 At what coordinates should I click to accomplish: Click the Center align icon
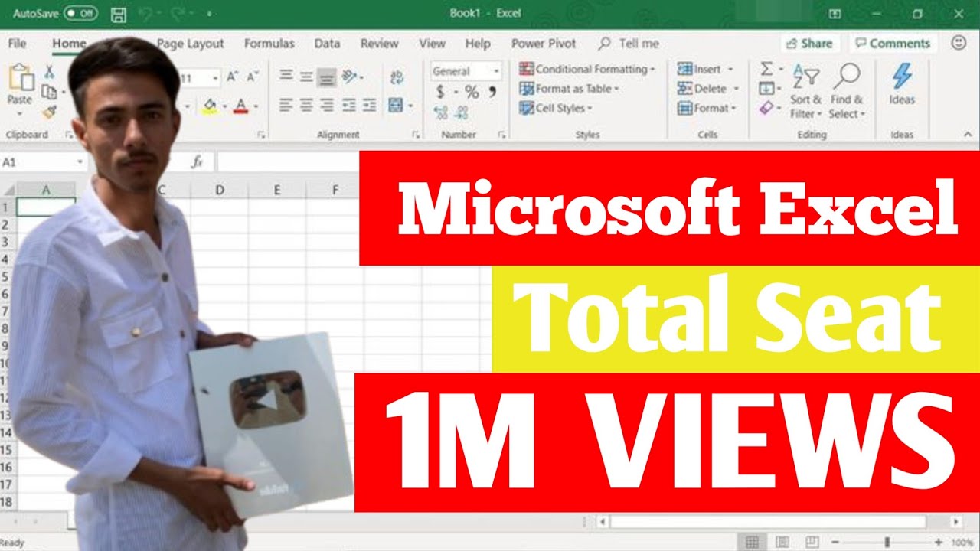click(306, 106)
